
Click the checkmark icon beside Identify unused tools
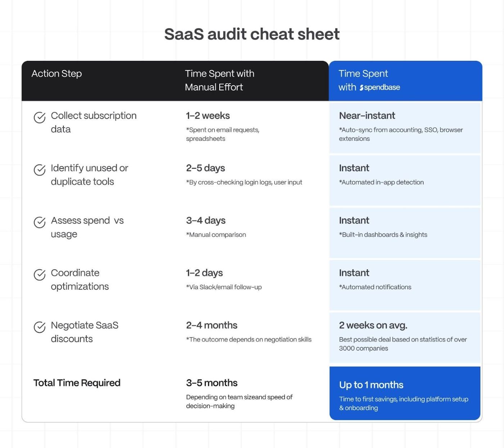pyautogui.click(x=40, y=170)
